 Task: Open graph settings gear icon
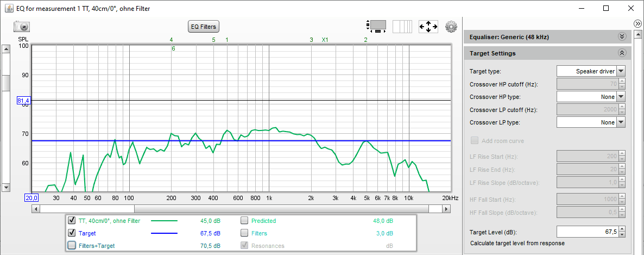click(x=451, y=27)
